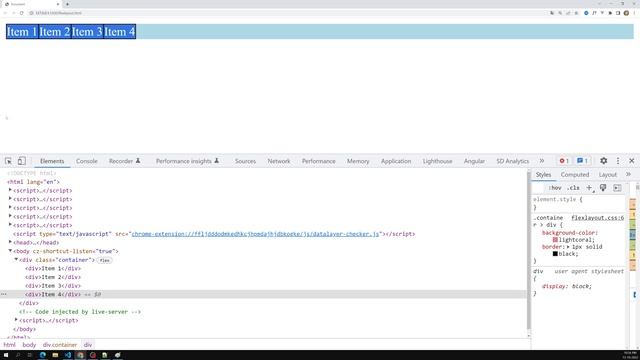The image size is (640, 360).
Task: Open DevTools settings gear
Action: pos(603,161)
